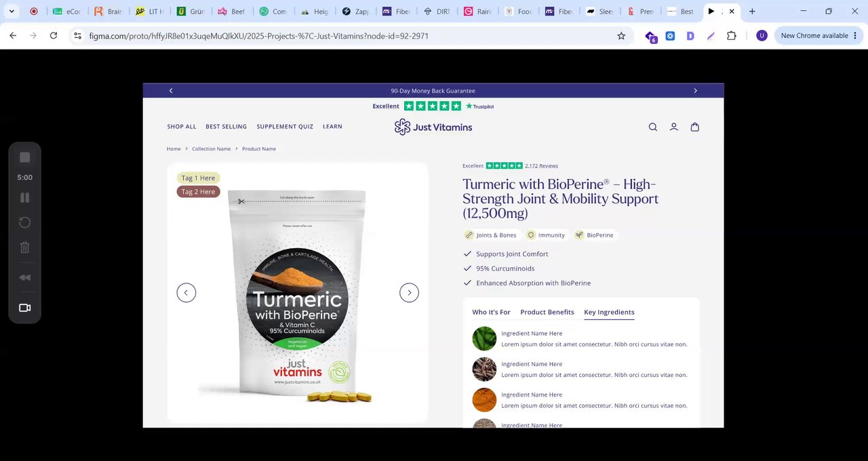The image size is (868, 461).
Task: Restart the recording with the circular arrow
Action: [25, 222]
